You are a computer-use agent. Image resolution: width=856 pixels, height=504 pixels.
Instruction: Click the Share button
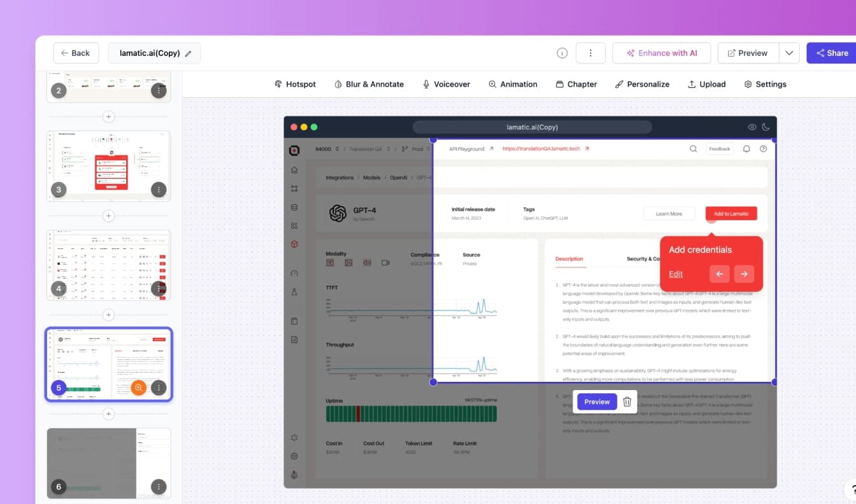point(832,53)
